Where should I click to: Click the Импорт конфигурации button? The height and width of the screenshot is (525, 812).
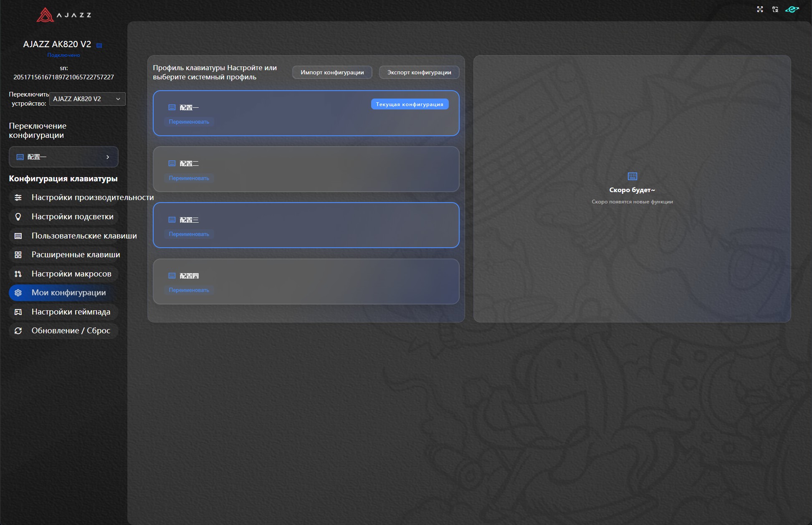tap(332, 72)
